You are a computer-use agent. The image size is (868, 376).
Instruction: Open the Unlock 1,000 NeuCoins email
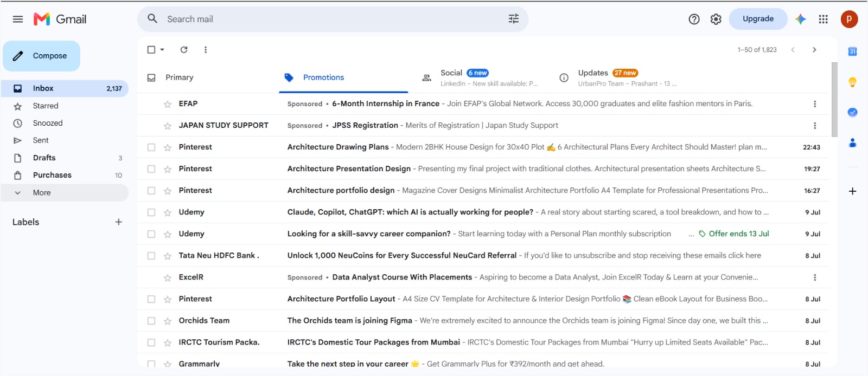point(483,256)
